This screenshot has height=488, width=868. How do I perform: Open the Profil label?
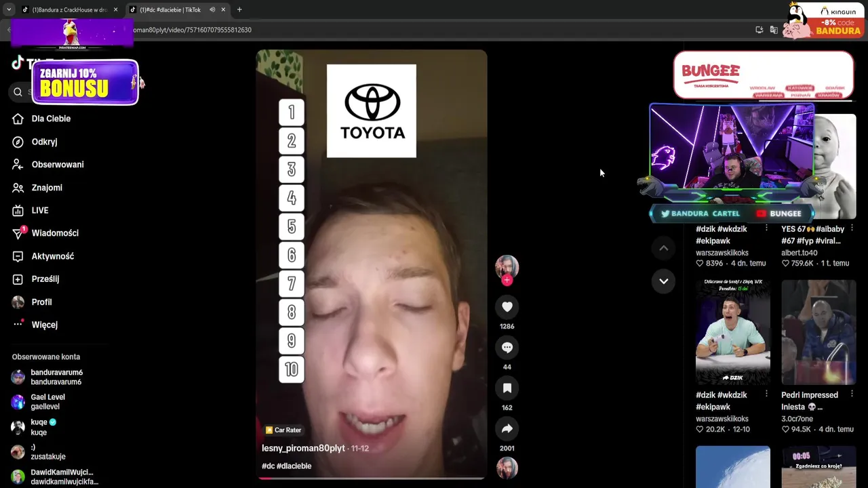(x=41, y=302)
